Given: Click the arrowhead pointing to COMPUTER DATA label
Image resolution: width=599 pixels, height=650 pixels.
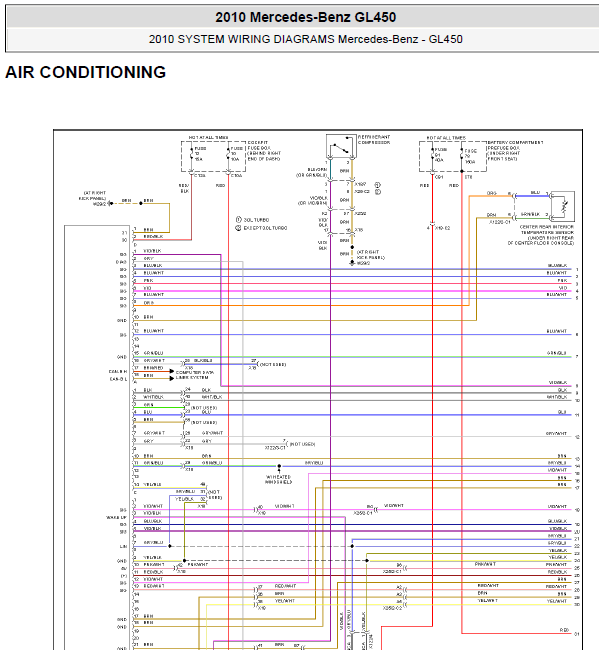Looking at the screenshot, I should 172,371.
